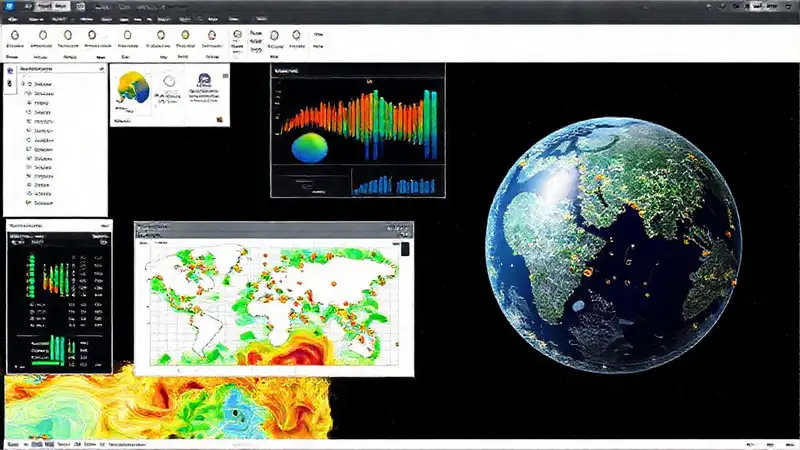Choose the yellow-filled ring icon in the ribbon
The height and width of the screenshot is (450, 800).
click(185, 35)
